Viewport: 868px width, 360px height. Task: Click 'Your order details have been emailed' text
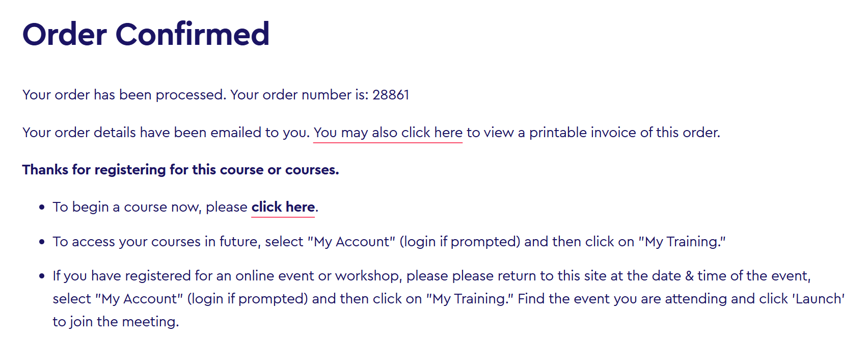click(166, 133)
